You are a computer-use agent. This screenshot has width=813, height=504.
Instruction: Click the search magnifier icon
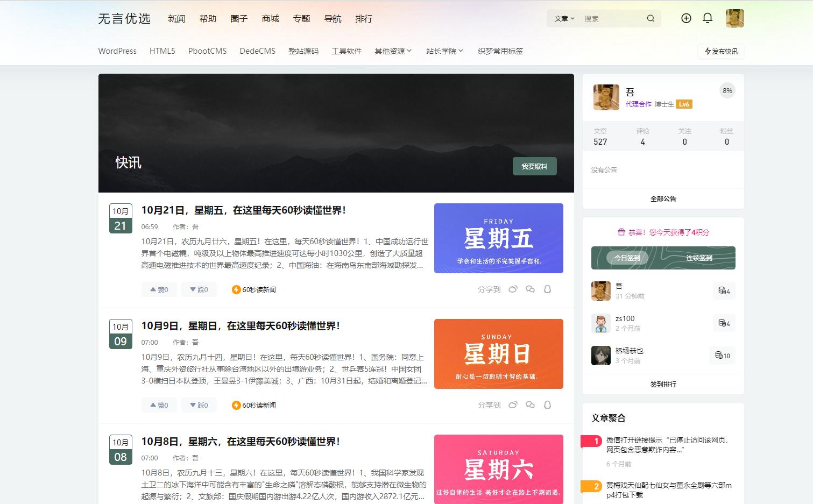tap(651, 19)
